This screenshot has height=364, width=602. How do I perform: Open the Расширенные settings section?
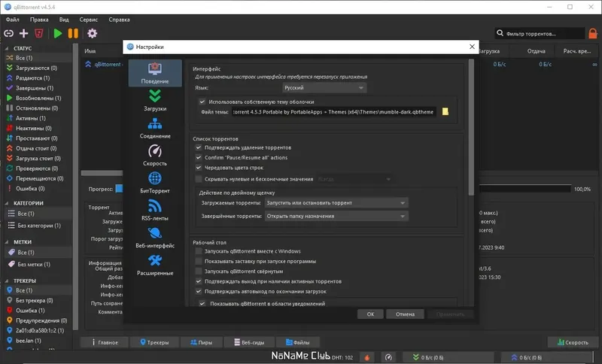click(x=155, y=265)
